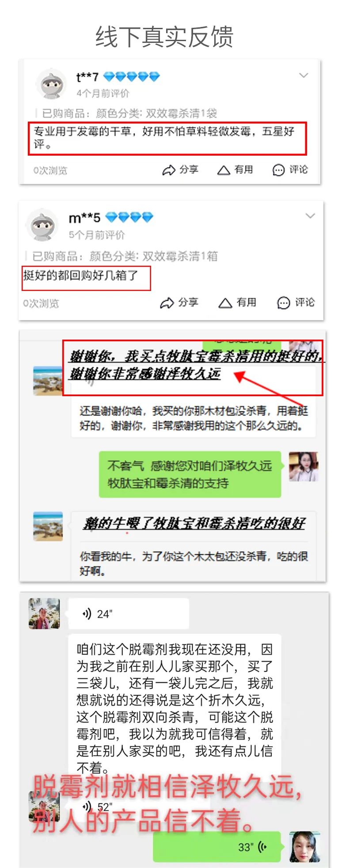Mark m**5 review as useful
Image resolution: width=349 pixels, height=868 pixels.
click(x=237, y=302)
